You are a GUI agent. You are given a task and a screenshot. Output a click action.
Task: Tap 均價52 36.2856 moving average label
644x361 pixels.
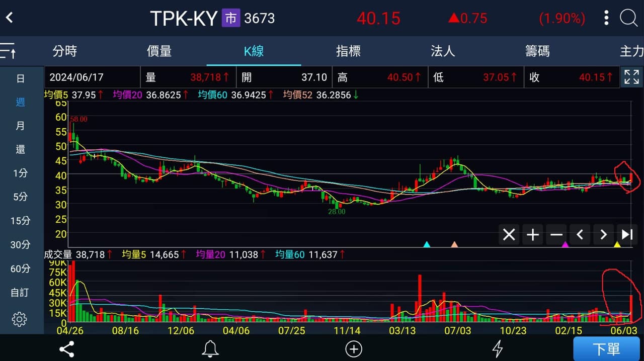pos(321,95)
